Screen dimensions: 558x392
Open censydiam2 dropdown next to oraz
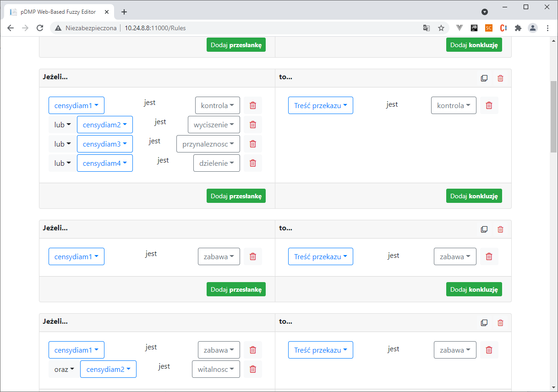pos(108,369)
